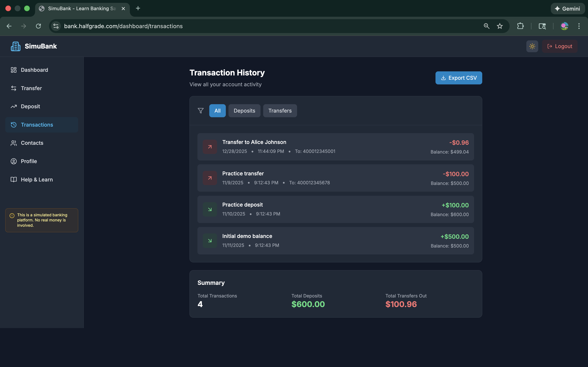Switch to the Transfers filter tab

click(280, 111)
